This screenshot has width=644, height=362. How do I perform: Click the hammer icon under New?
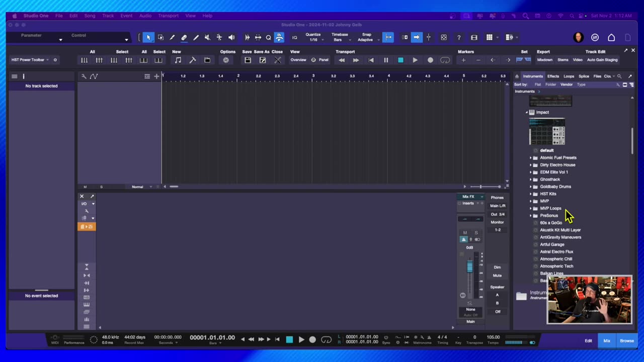pyautogui.click(x=192, y=60)
